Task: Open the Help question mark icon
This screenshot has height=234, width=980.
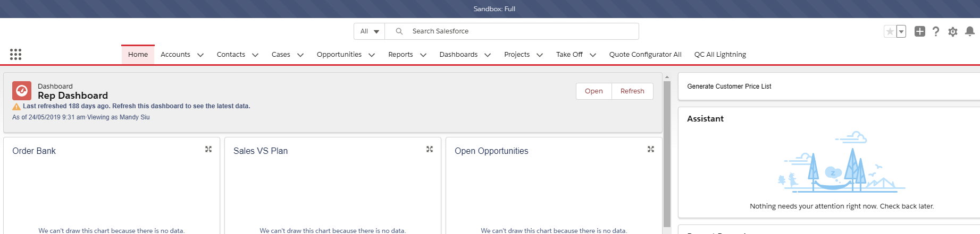Action: [936, 32]
